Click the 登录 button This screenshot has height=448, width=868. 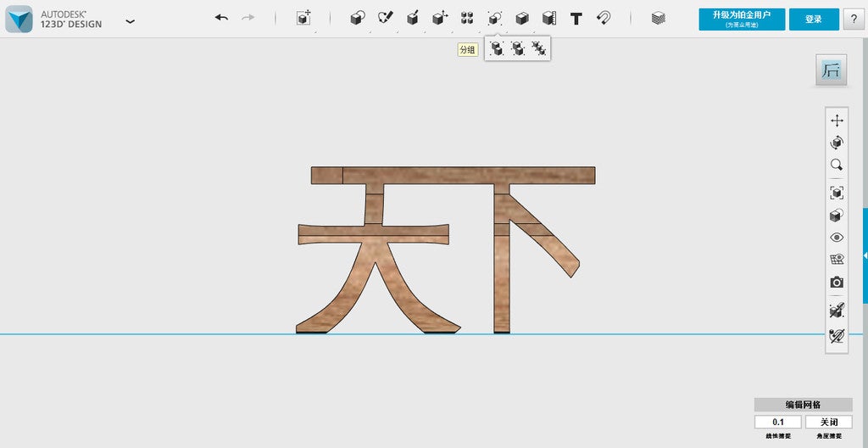[813, 19]
